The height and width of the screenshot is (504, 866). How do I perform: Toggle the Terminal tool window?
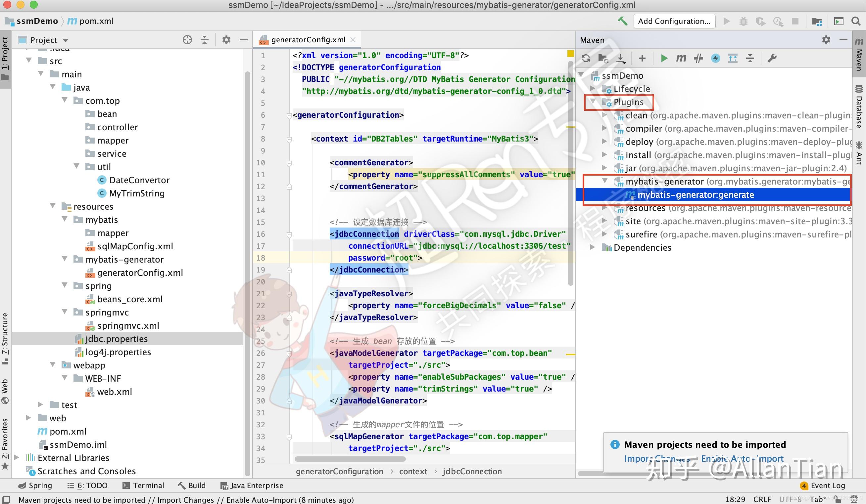click(143, 485)
